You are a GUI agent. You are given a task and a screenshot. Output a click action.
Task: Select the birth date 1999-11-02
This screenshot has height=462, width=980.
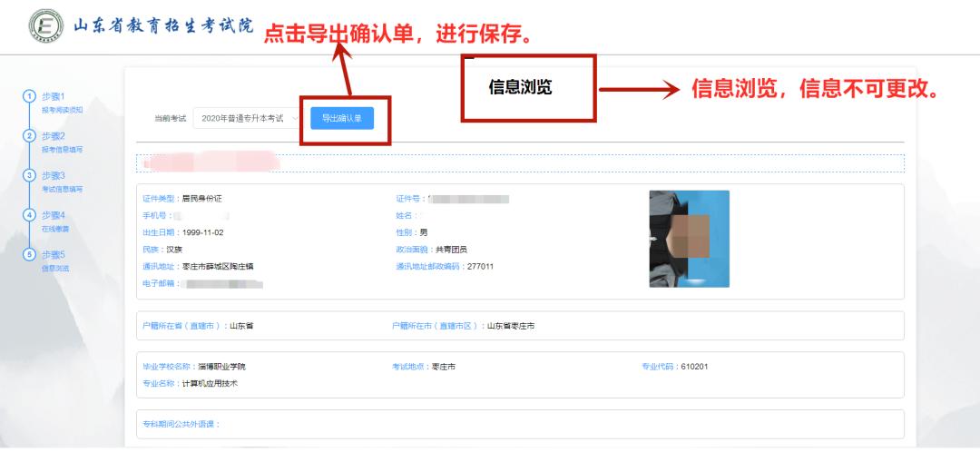pos(202,232)
